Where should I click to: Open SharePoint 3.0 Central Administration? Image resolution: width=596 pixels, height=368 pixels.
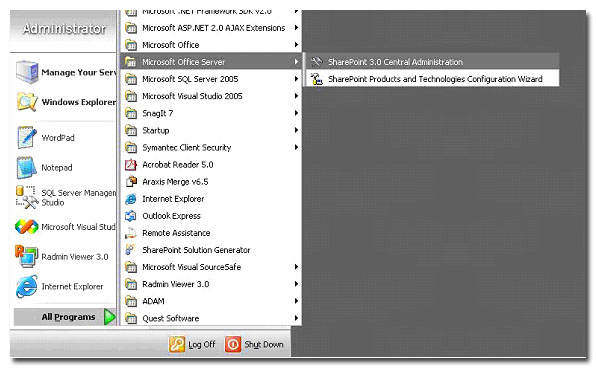pyautogui.click(x=432, y=62)
